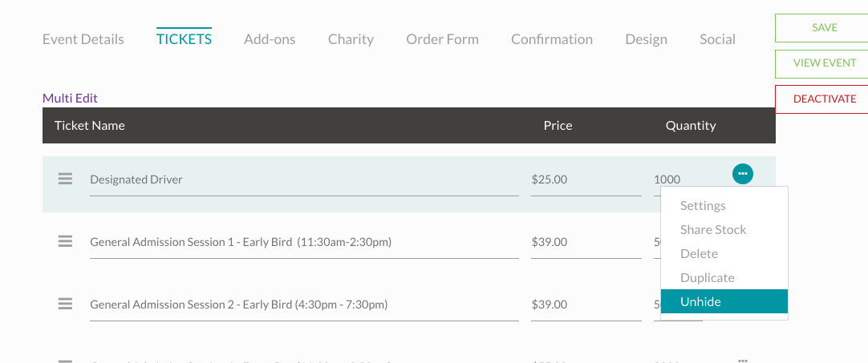Image resolution: width=868 pixels, height=363 pixels.
Task: Edit the Designated Driver ticket name field
Action: pyautogui.click(x=303, y=180)
